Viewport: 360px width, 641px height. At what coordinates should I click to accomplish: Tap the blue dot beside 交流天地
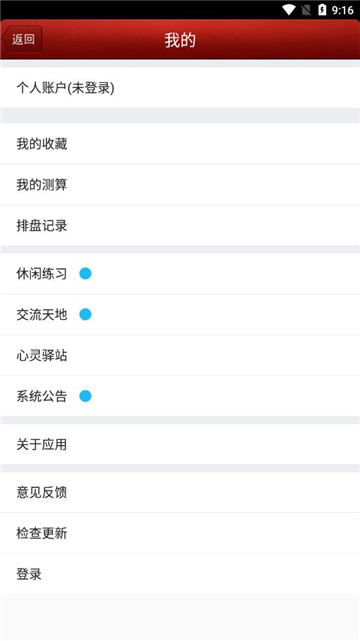pos(85,314)
